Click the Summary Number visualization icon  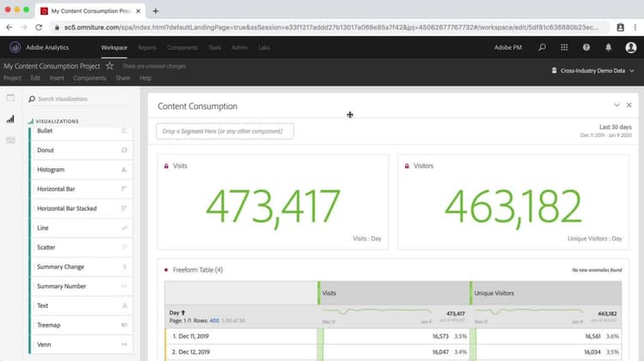click(124, 286)
